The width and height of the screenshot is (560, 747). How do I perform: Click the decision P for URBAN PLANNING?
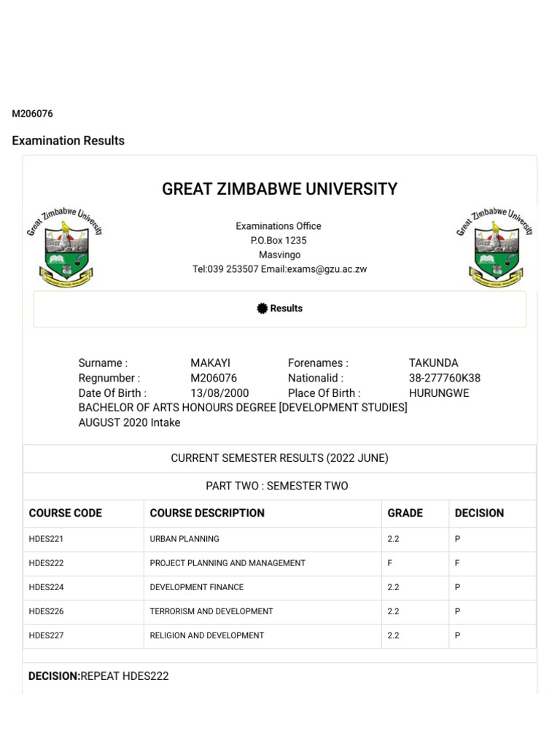click(x=457, y=539)
